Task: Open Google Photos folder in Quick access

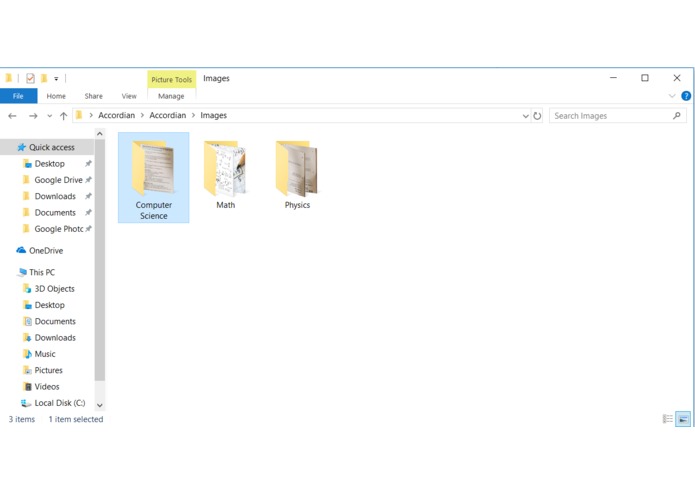Action: click(x=59, y=229)
